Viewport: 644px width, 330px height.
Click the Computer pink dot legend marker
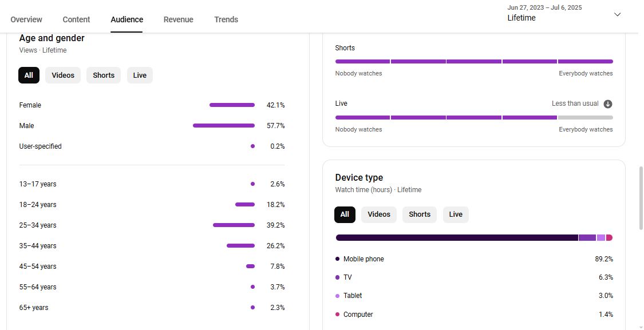pyautogui.click(x=338, y=315)
